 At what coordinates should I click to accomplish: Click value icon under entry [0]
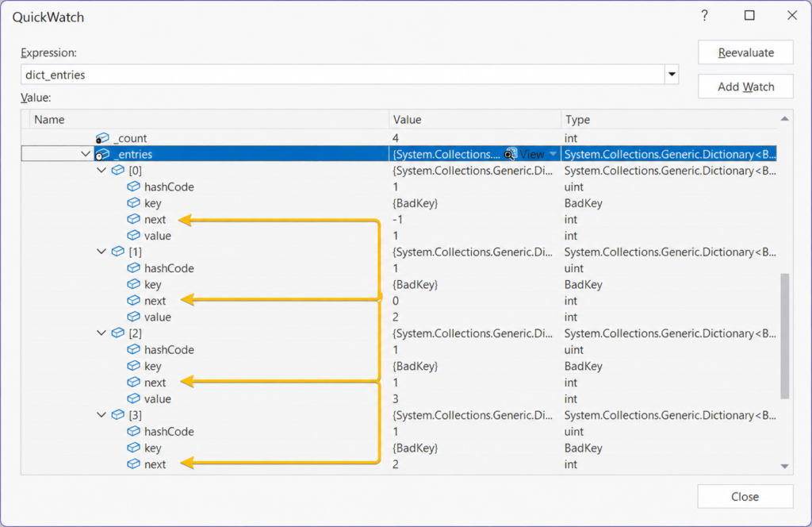click(133, 235)
